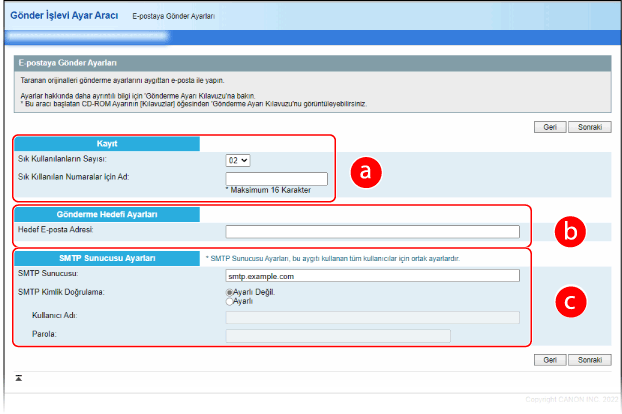
Task: Click the 'Gönder İşlevi Ayar Aracı' title
Action: (64, 17)
